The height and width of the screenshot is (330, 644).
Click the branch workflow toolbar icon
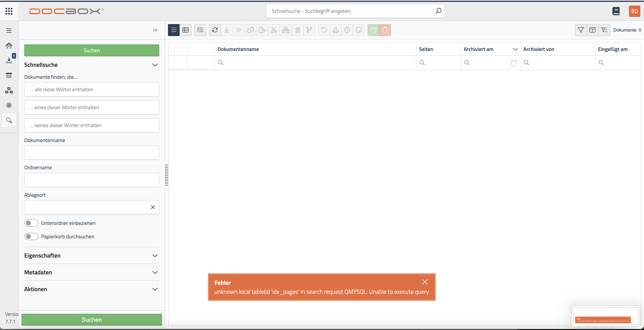tap(309, 30)
